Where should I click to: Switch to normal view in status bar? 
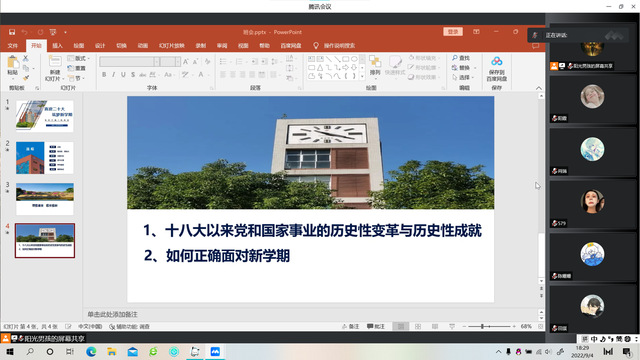click(401, 327)
